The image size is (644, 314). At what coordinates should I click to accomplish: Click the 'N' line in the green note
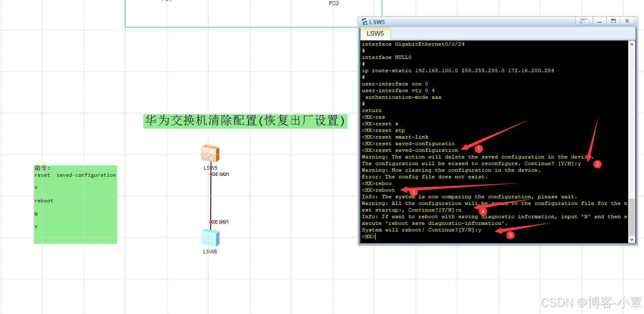(36, 214)
